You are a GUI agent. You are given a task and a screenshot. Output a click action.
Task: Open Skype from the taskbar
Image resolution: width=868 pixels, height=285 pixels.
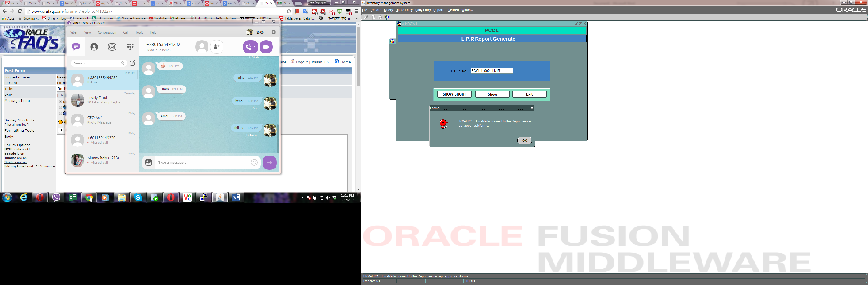138,197
